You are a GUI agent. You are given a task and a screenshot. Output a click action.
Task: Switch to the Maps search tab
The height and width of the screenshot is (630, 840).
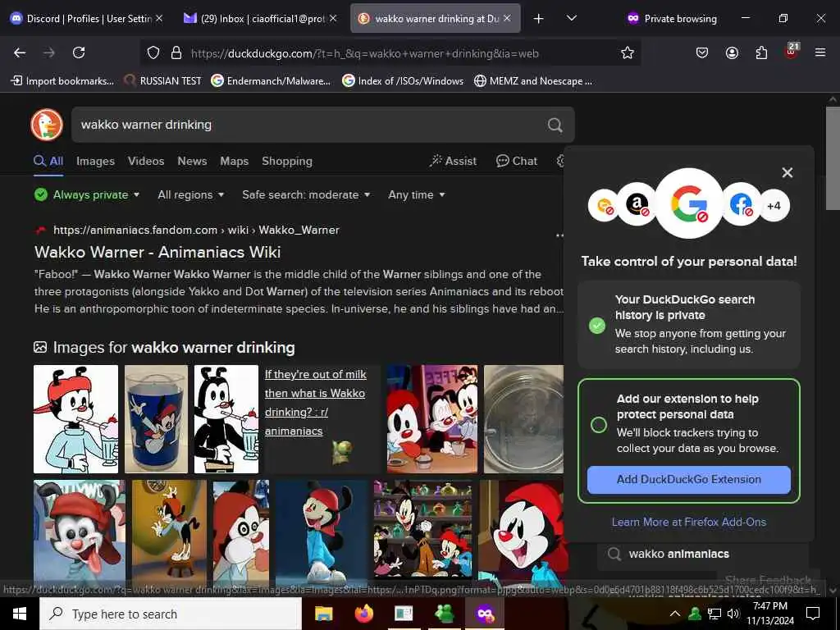(234, 162)
